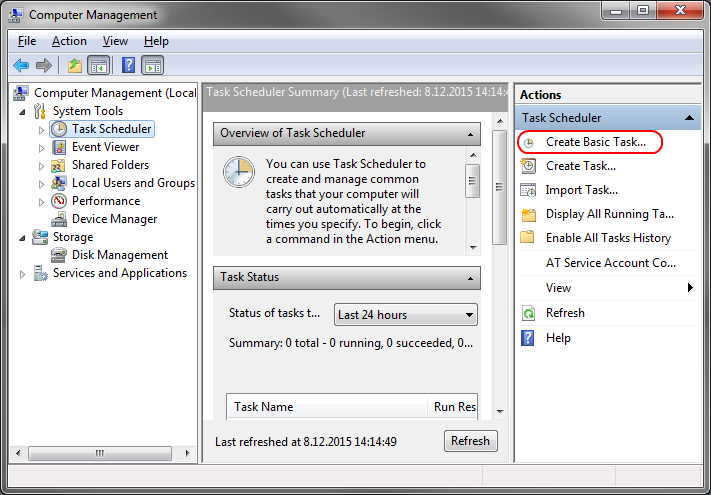Collapse the Task Scheduler actions group
The width and height of the screenshot is (711, 495).
pos(689,118)
